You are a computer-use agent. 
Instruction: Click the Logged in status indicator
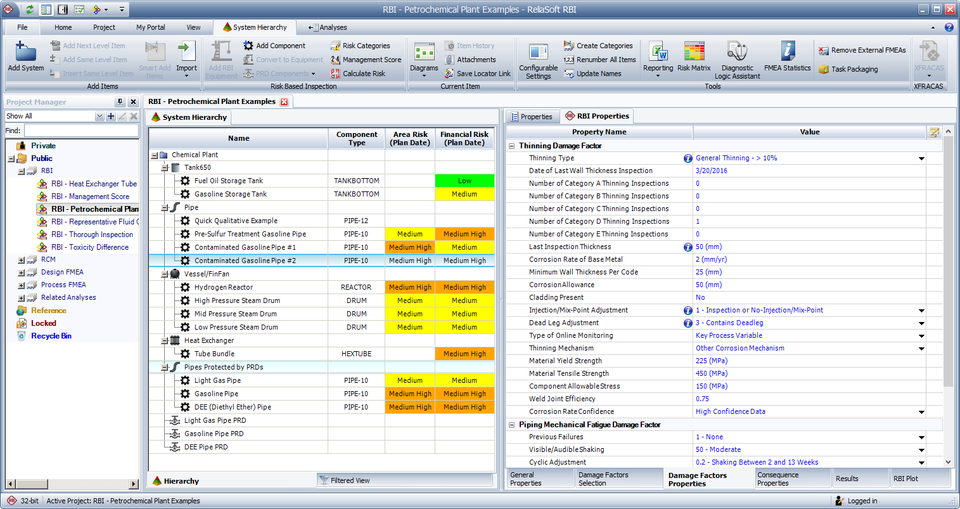point(856,501)
